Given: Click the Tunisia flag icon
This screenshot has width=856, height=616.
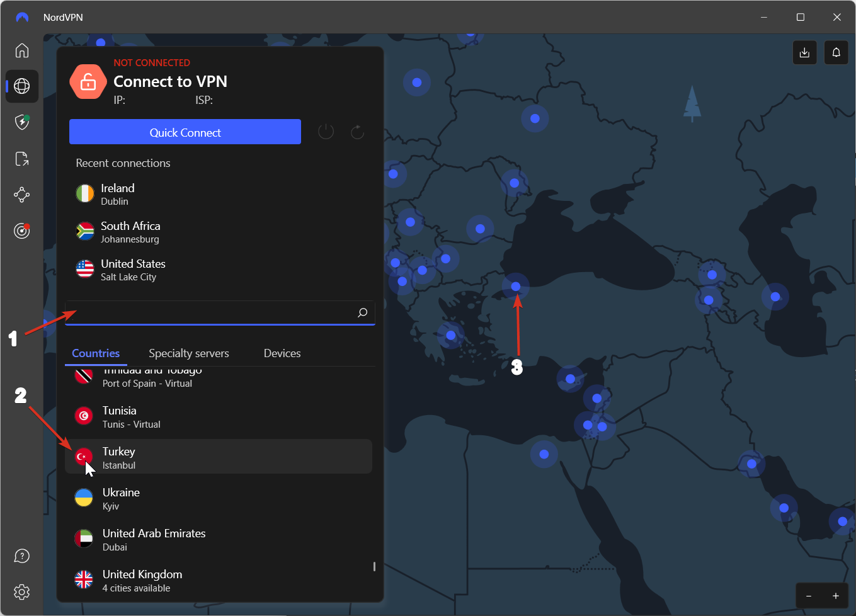Looking at the screenshot, I should coord(84,416).
